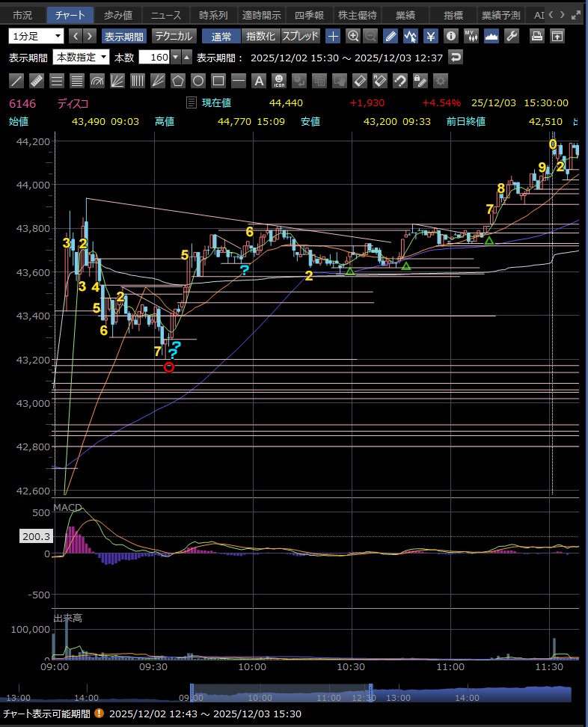Image resolution: width=588 pixels, height=727 pixels.
Task: Click the テクニカル button
Action: (x=174, y=36)
